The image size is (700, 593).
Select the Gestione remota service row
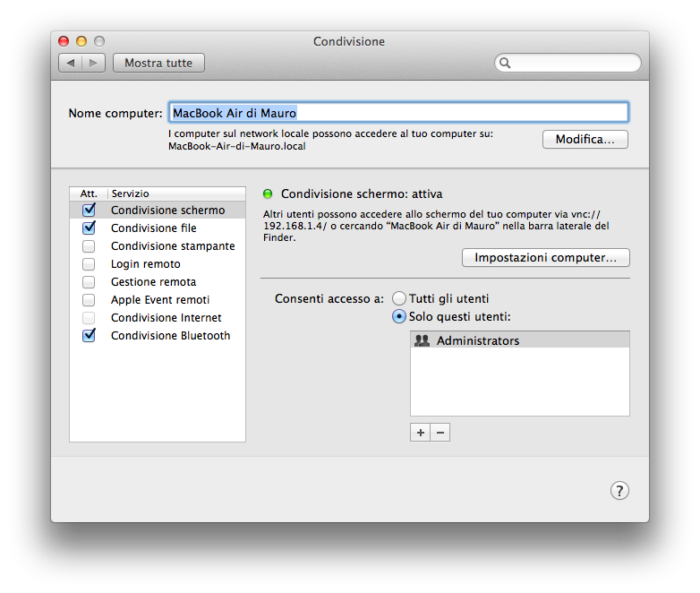pyautogui.click(x=158, y=282)
